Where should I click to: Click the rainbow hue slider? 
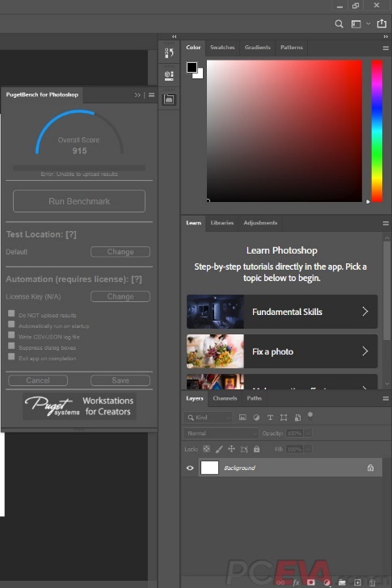(x=377, y=131)
